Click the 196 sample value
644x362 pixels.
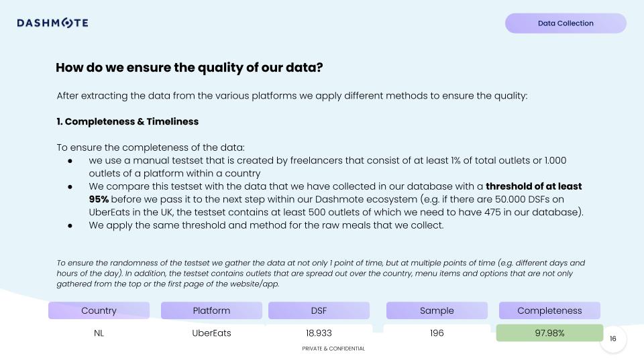tap(437, 333)
